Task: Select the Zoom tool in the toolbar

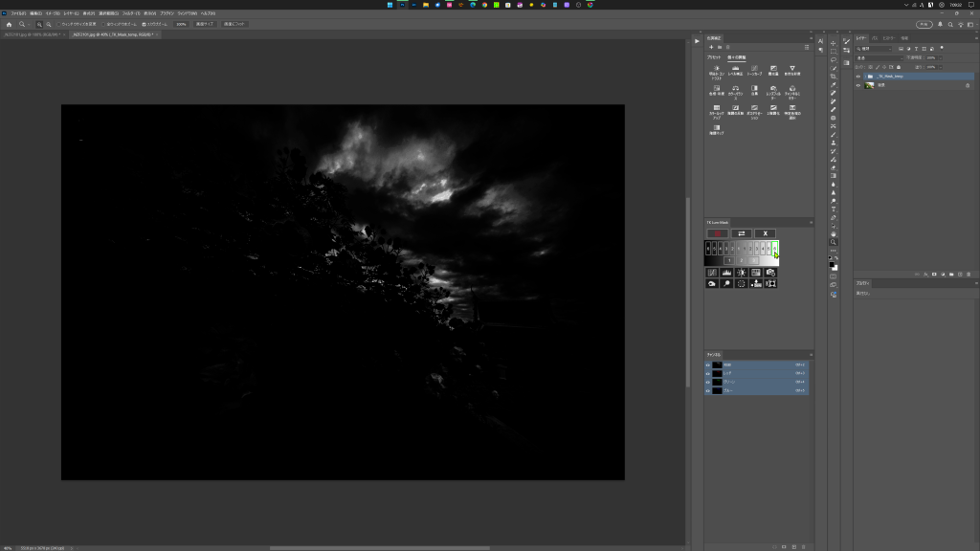Action: tap(834, 242)
